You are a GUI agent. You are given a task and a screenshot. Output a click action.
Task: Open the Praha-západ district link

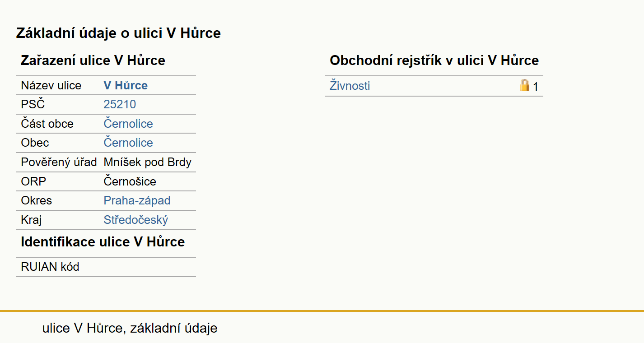pyautogui.click(x=137, y=200)
